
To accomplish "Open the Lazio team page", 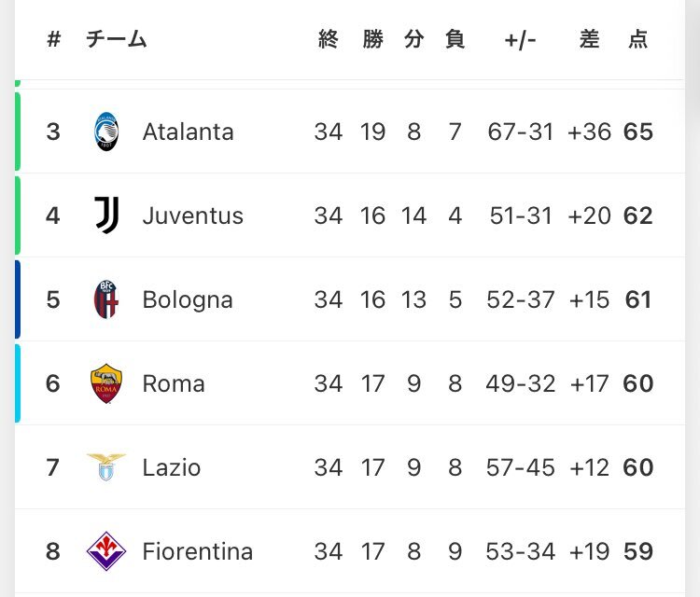I will coord(172,467).
